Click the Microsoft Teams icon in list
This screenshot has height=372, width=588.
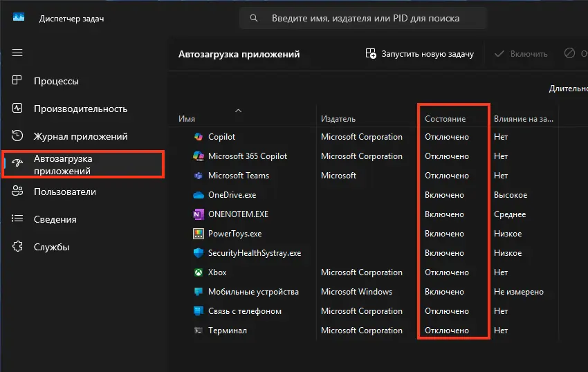click(198, 176)
